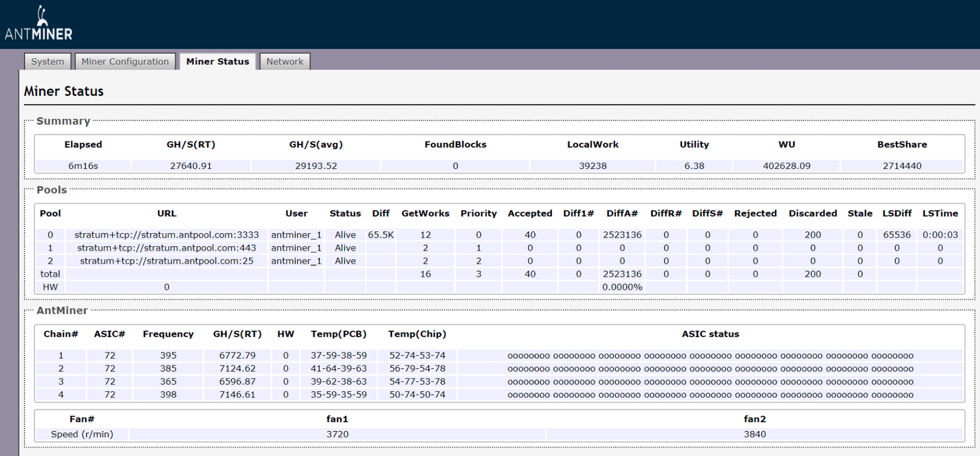Click the LSTime value 0:00:03
Viewport: 980px width, 456px height.
click(x=940, y=235)
